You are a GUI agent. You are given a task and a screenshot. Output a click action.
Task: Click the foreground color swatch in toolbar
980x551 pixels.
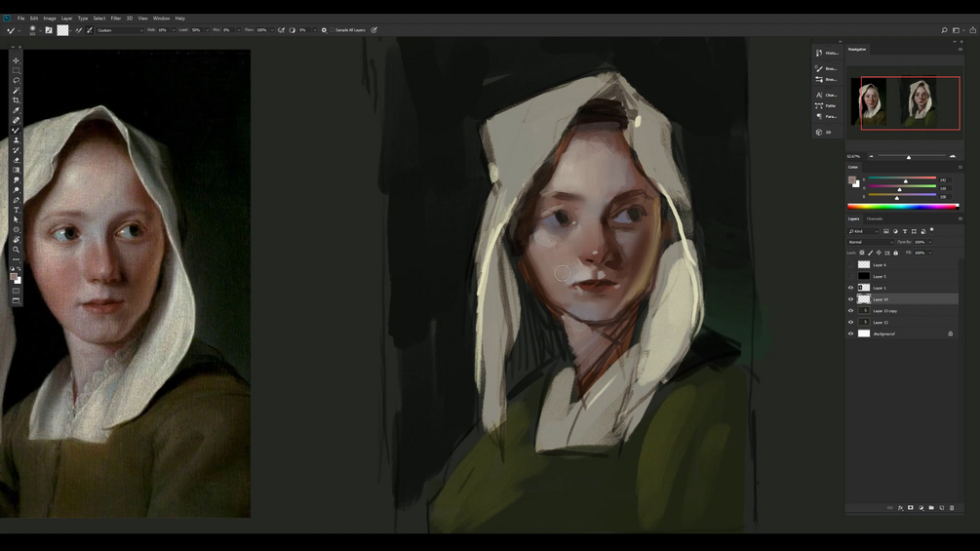pos(14,277)
